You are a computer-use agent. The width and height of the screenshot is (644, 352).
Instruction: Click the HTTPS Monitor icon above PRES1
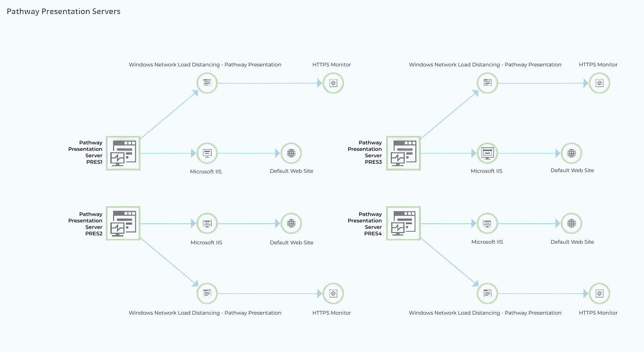click(x=333, y=83)
